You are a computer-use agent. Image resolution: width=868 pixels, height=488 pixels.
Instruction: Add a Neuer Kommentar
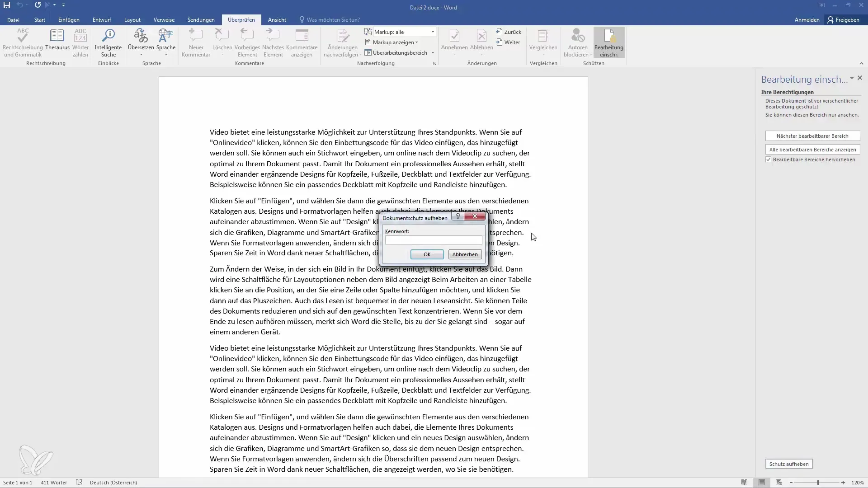tap(196, 43)
